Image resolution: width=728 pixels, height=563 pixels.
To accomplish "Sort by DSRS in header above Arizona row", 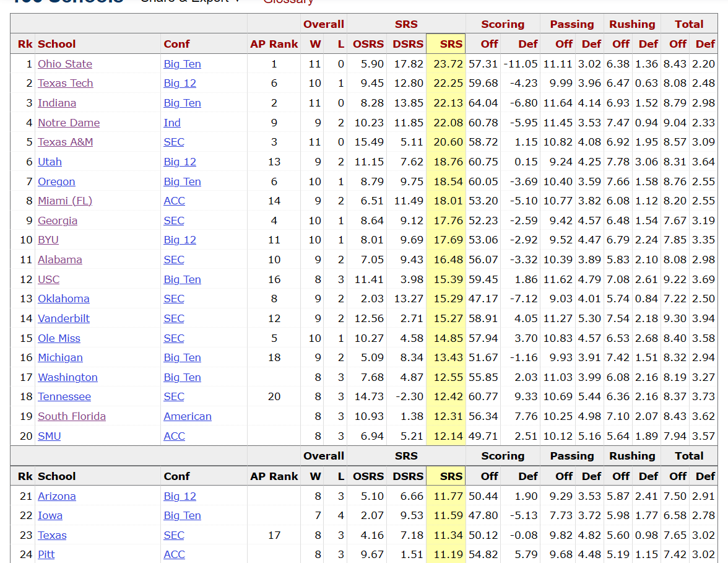I will (408, 476).
